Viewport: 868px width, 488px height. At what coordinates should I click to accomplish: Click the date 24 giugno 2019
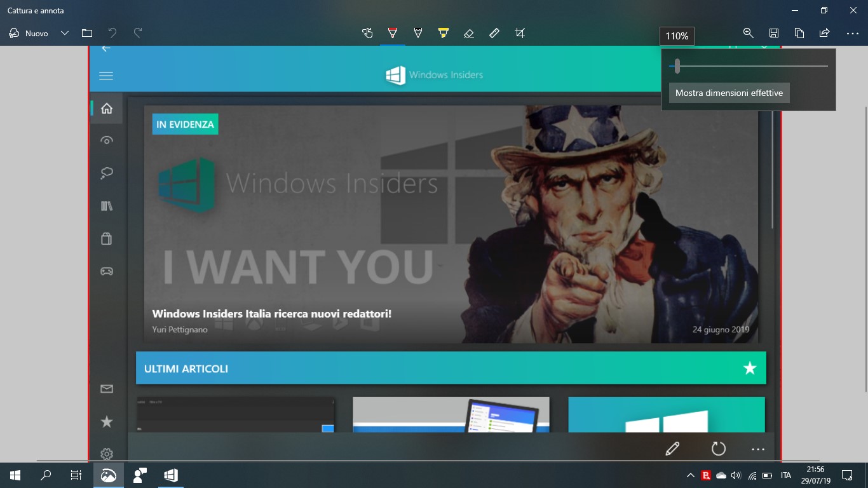721,329
